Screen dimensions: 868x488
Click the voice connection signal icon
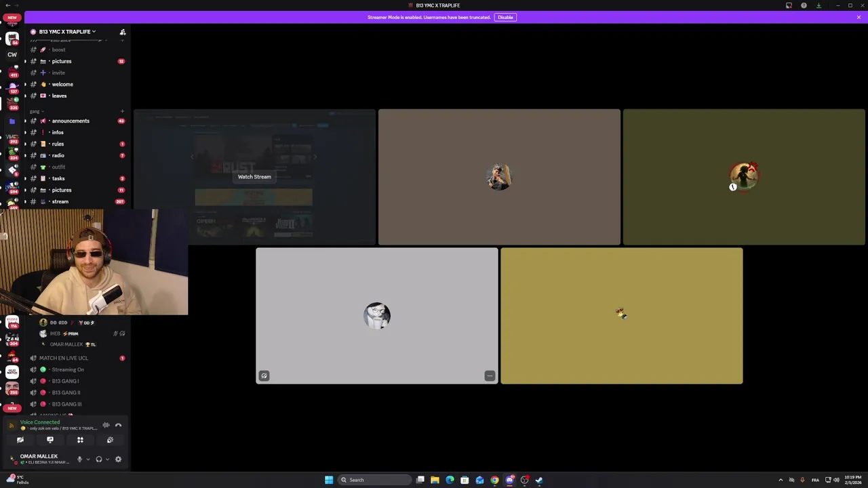click(x=12, y=426)
